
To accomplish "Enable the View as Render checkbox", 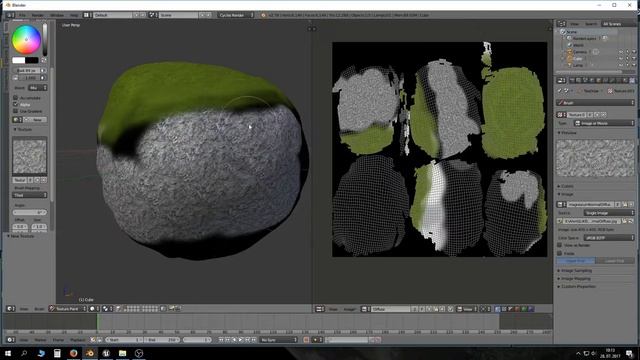I will pos(560,245).
